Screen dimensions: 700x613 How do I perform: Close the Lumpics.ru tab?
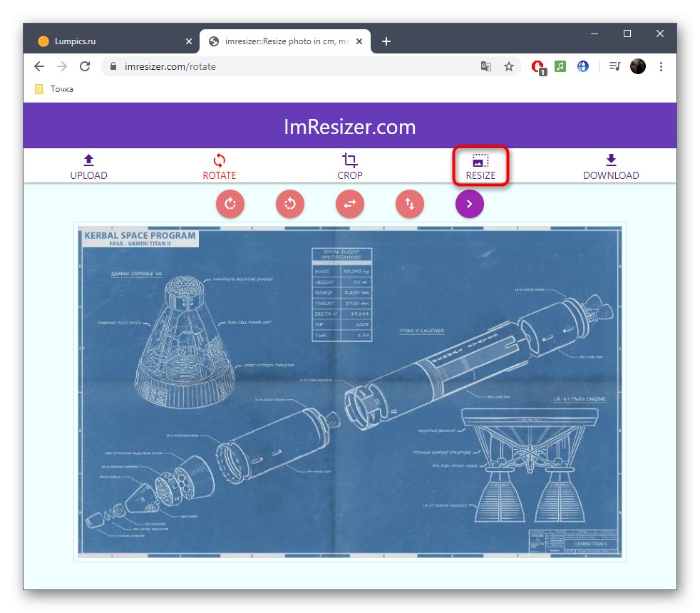[189, 41]
